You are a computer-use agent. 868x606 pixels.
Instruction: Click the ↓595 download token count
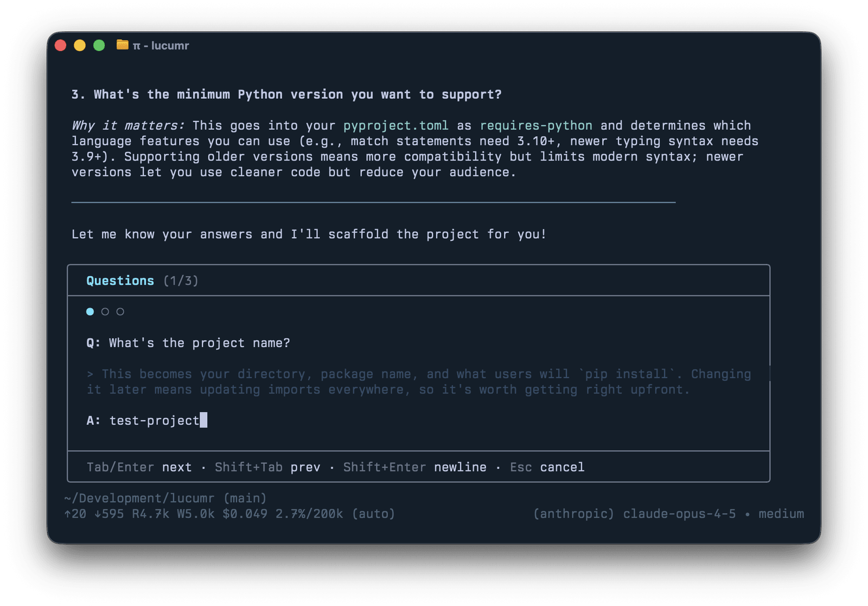point(109,514)
